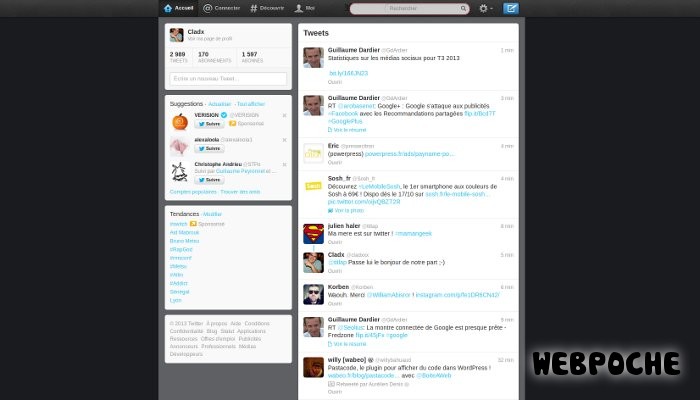Open the #mamangeek hashtag
Viewport: 700px width, 400px height.
pyautogui.click(x=413, y=234)
